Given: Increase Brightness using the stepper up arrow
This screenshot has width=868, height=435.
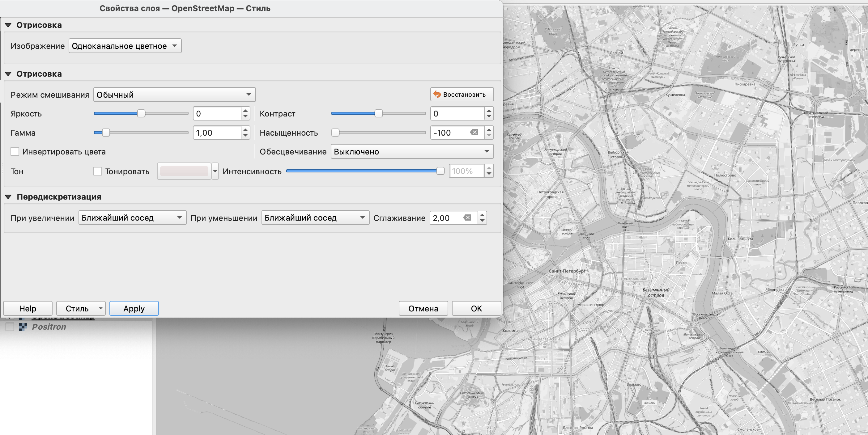Looking at the screenshot, I should [246, 110].
